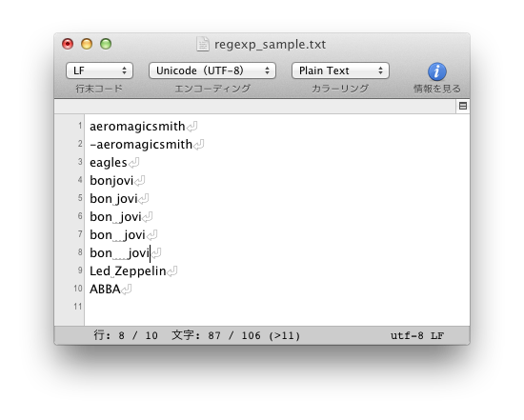This screenshot has height=420, width=524.
Task: Click line number 9 in gutter
Action: (80, 270)
